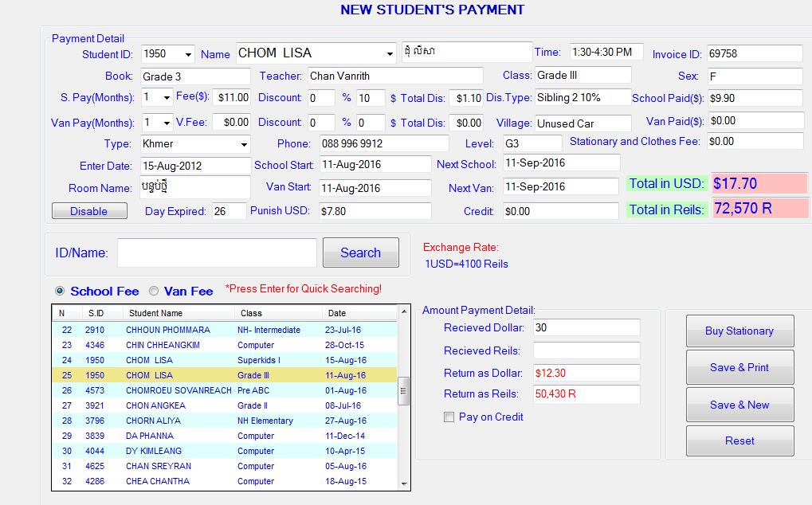The image size is (812, 505).
Task: Click the Search button
Action: (x=360, y=252)
